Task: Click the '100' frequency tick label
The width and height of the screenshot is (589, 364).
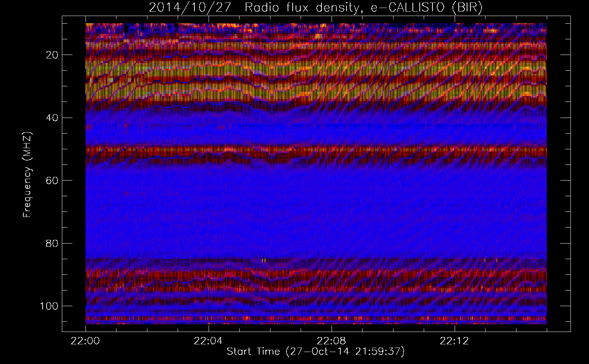Action: [50, 306]
